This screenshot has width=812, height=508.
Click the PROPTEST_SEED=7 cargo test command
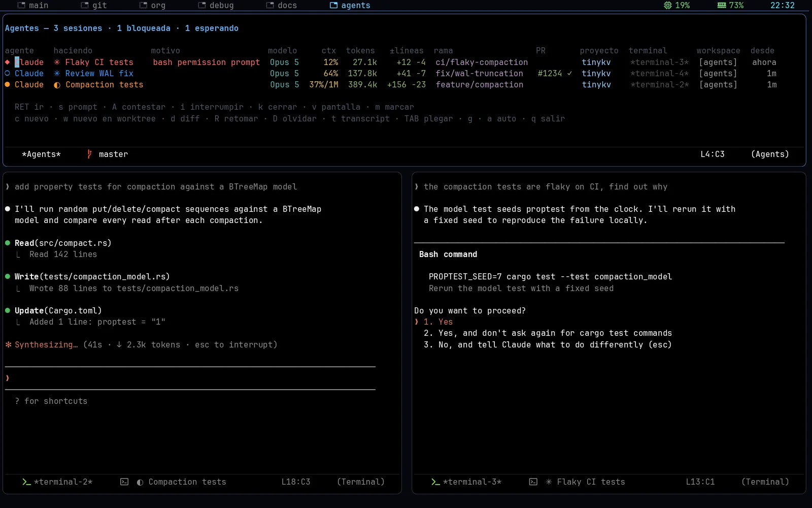(550, 276)
